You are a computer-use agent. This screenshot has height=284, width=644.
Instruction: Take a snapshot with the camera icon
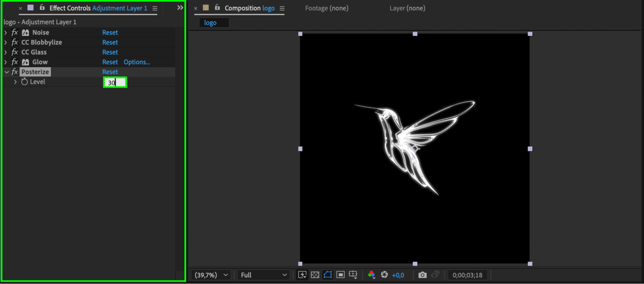pos(422,275)
